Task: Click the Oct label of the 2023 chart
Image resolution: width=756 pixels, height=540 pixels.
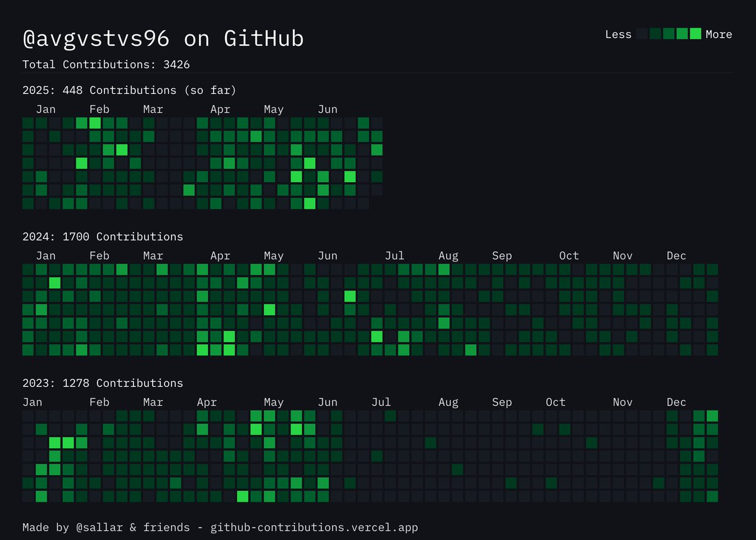Action: 556,402
